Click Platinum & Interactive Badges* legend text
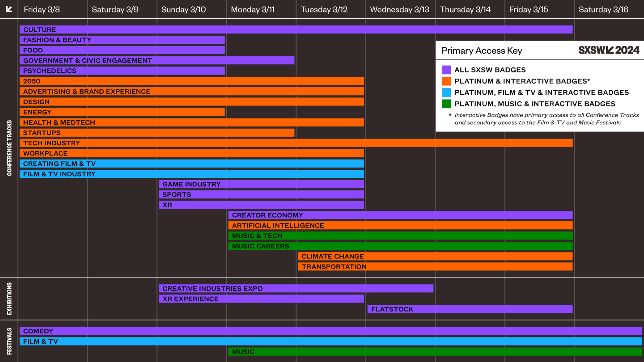The height and width of the screenshot is (362, 644). coord(522,81)
